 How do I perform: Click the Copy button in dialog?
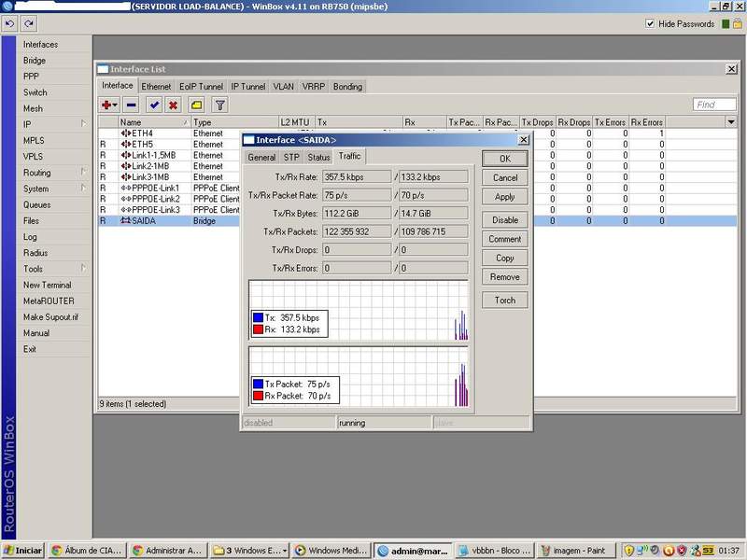505,259
